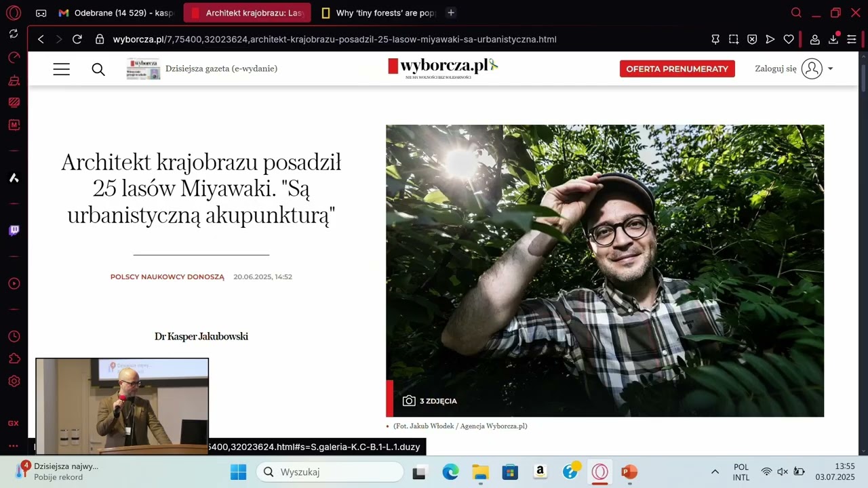Open Opera GX from the taskbar
The height and width of the screenshot is (488, 868).
point(599,472)
